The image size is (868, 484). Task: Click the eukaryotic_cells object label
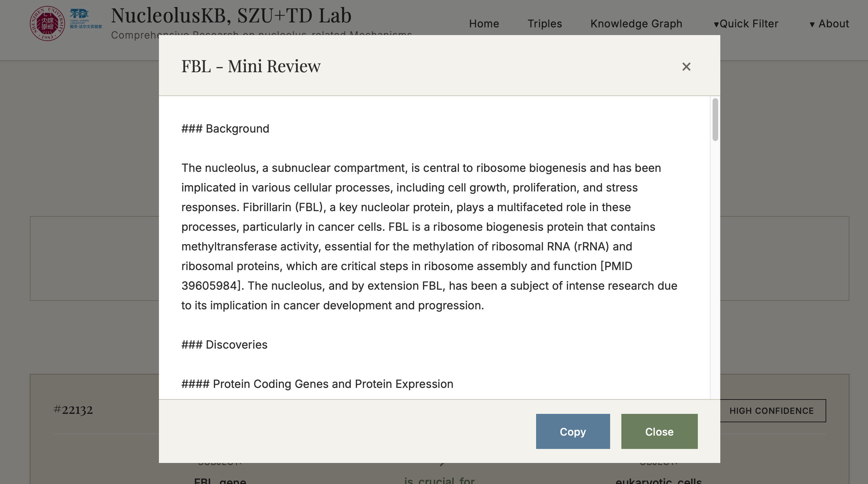(658, 480)
